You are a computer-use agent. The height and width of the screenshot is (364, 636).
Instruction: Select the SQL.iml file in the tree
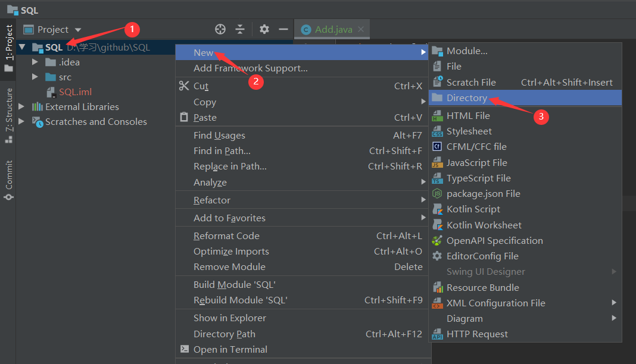[74, 92]
